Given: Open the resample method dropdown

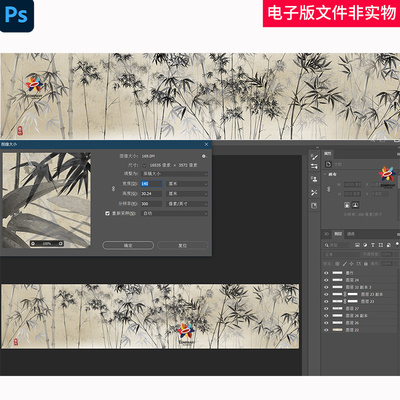Looking at the screenshot, I should 175,213.
